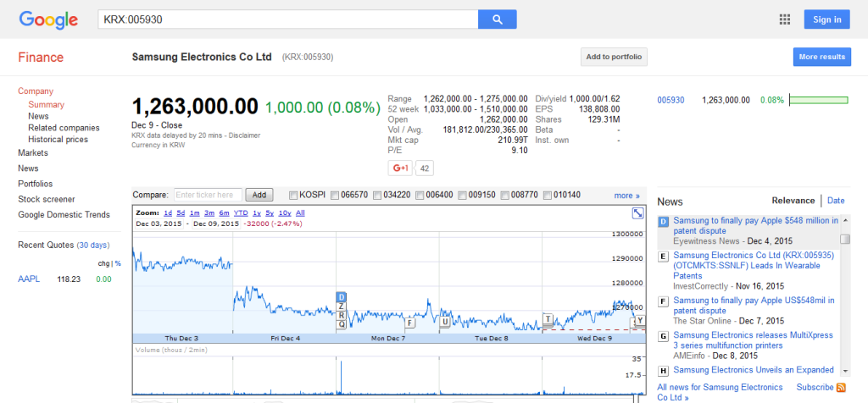The width and height of the screenshot is (868, 403).
Task: Click the news scrollbar down arrow
Action: click(845, 371)
